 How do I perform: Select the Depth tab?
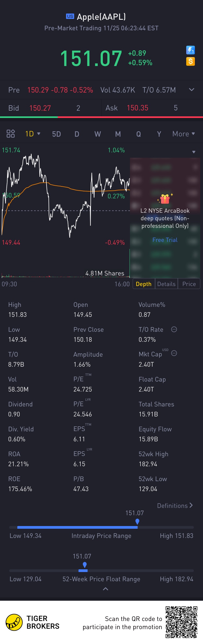(143, 284)
